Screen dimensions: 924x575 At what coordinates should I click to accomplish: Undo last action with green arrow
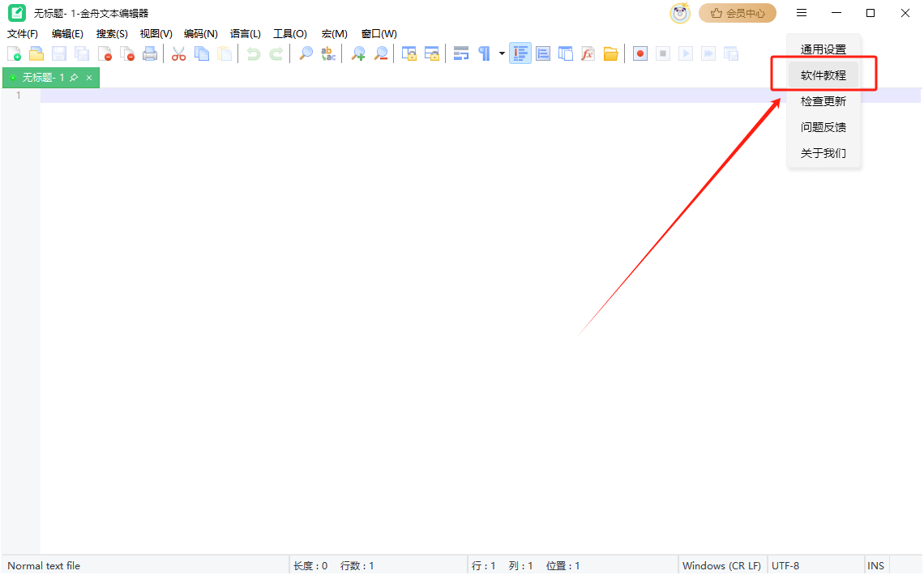point(254,54)
